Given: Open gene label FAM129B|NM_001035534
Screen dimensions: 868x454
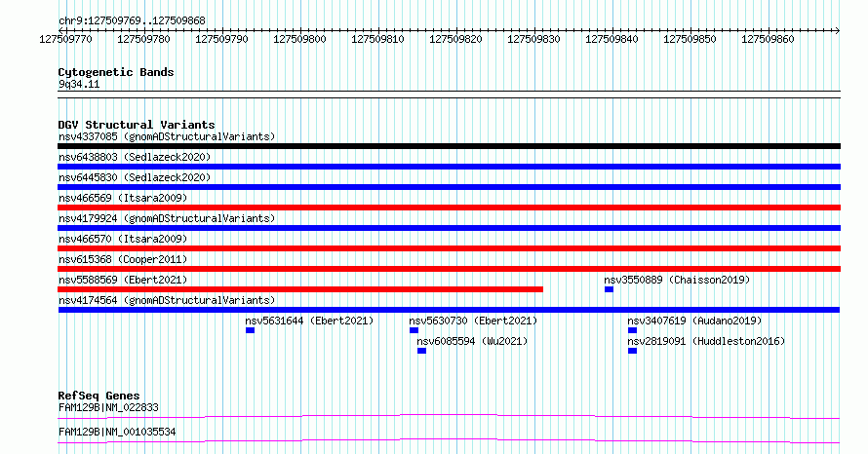Looking at the screenshot, I should [117, 432].
